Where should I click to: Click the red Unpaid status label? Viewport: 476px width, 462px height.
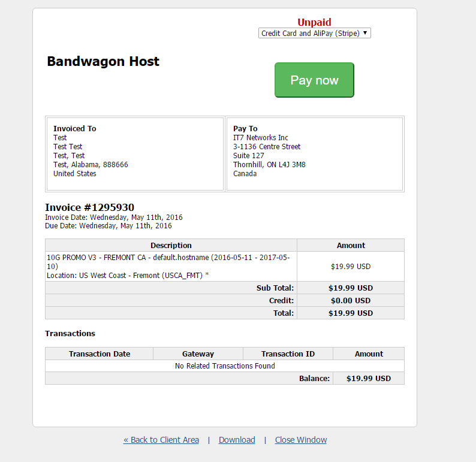tap(314, 23)
